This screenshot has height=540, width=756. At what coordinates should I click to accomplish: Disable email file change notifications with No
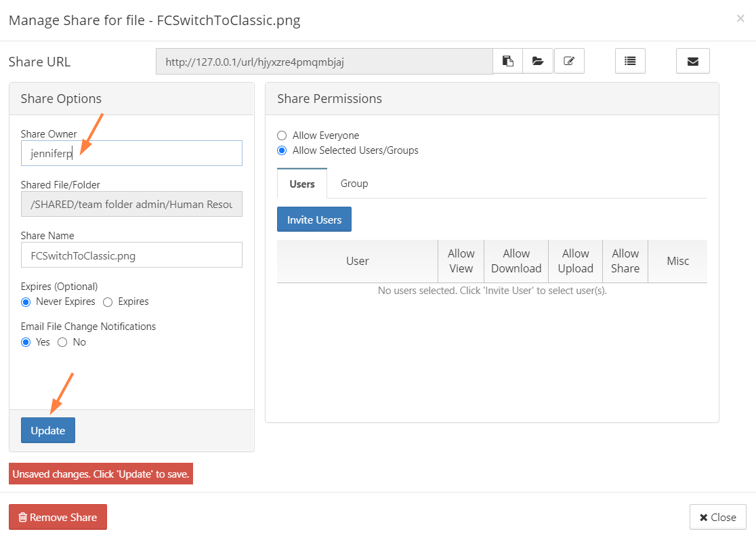click(62, 342)
